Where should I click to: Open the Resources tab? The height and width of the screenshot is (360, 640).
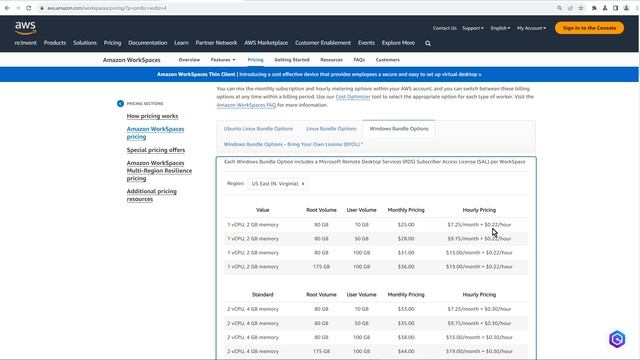(x=331, y=60)
